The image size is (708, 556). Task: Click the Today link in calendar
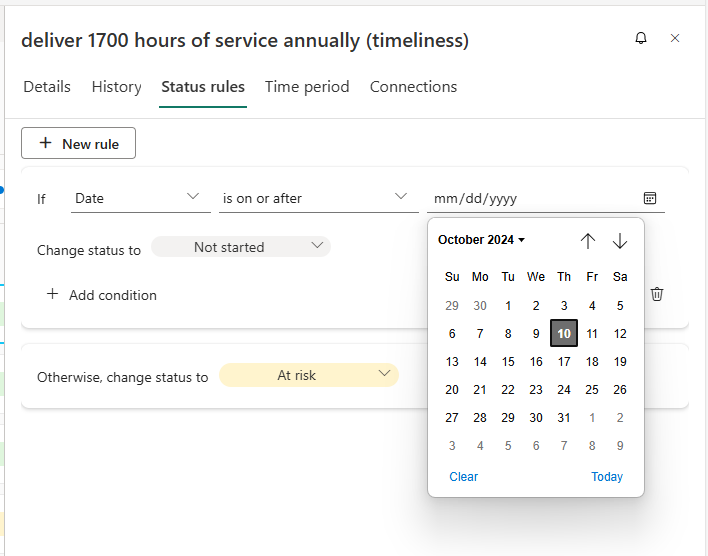tap(607, 477)
